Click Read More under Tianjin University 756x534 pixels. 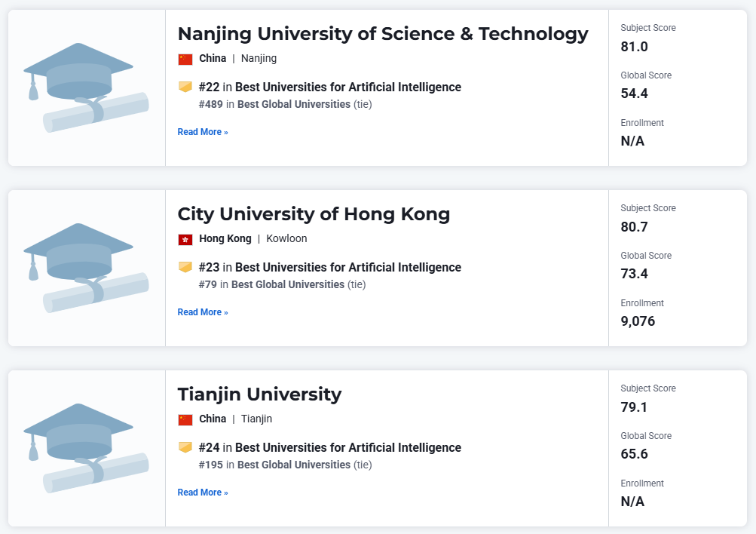click(203, 492)
